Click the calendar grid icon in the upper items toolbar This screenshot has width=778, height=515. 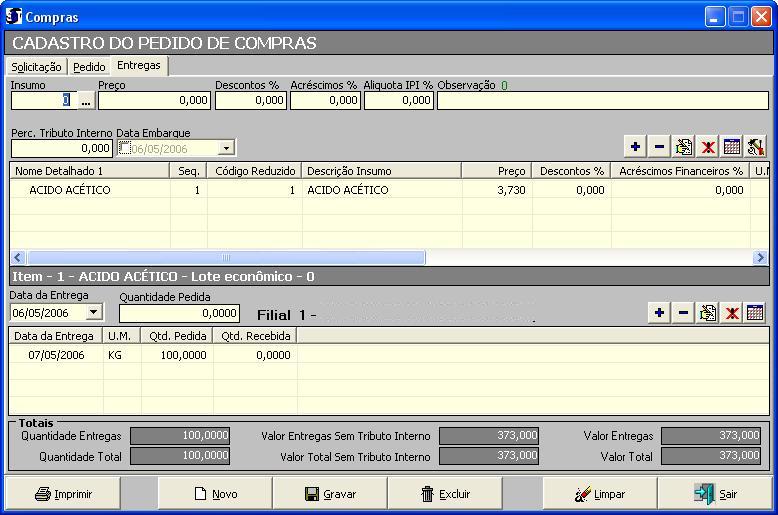[x=732, y=147]
